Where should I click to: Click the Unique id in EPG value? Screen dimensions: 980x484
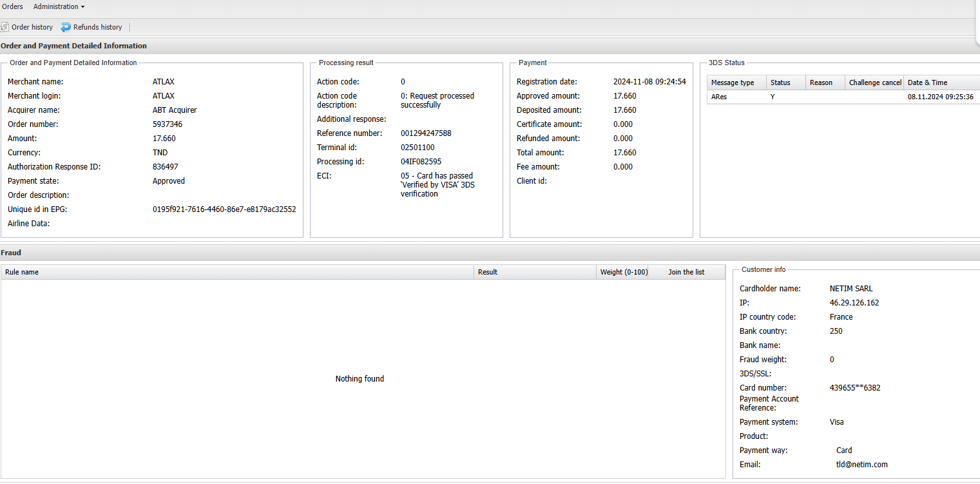coord(224,209)
